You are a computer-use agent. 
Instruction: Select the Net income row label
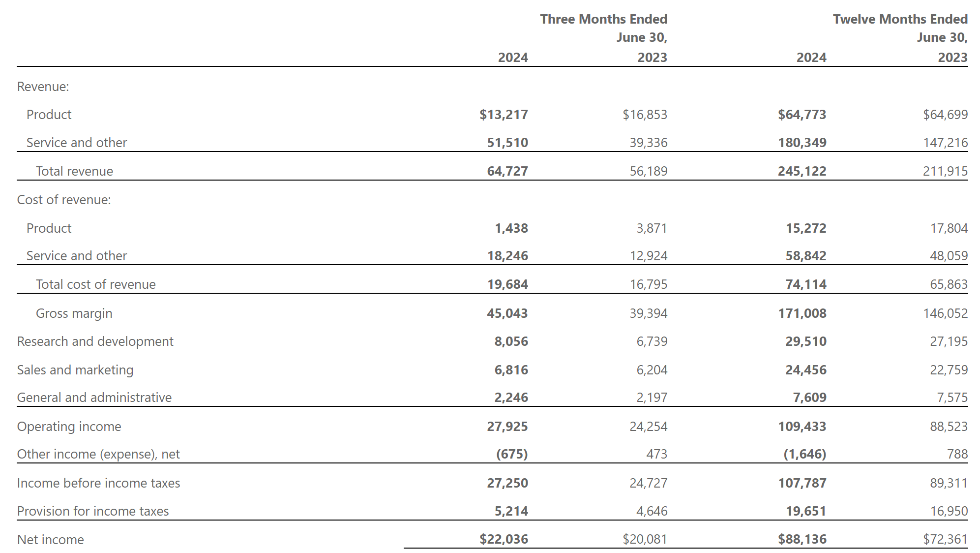point(50,540)
